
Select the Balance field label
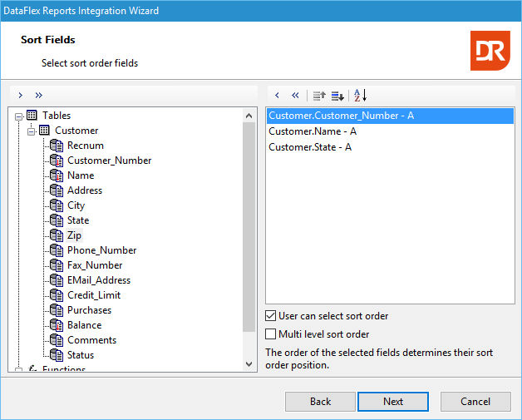coord(85,325)
